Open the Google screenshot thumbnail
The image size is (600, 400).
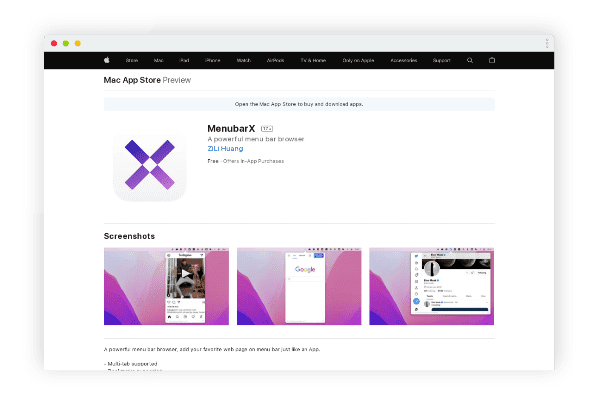[x=299, y=286]
